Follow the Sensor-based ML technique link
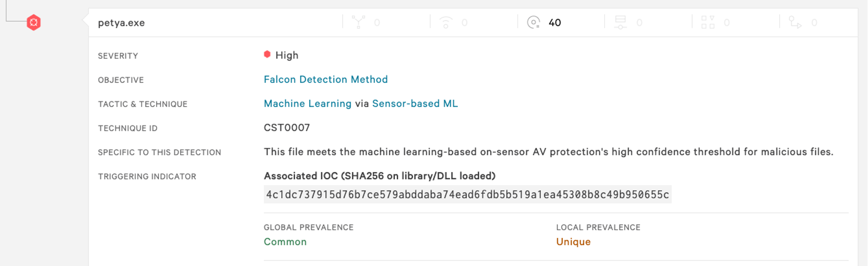Image resolution: width=868 pixels, height=266 pixels. (415, 104)
